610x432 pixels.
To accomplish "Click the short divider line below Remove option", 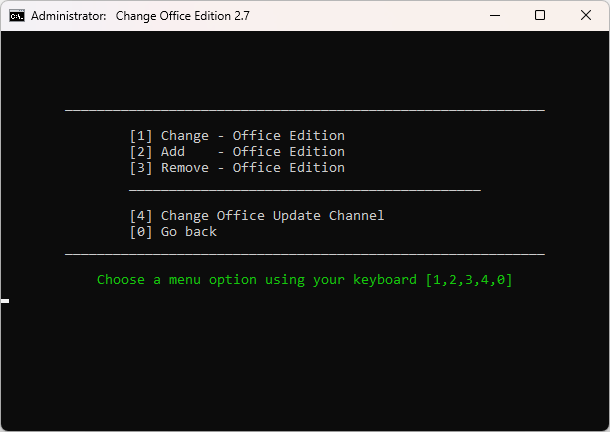I will (x=305, y=189).
